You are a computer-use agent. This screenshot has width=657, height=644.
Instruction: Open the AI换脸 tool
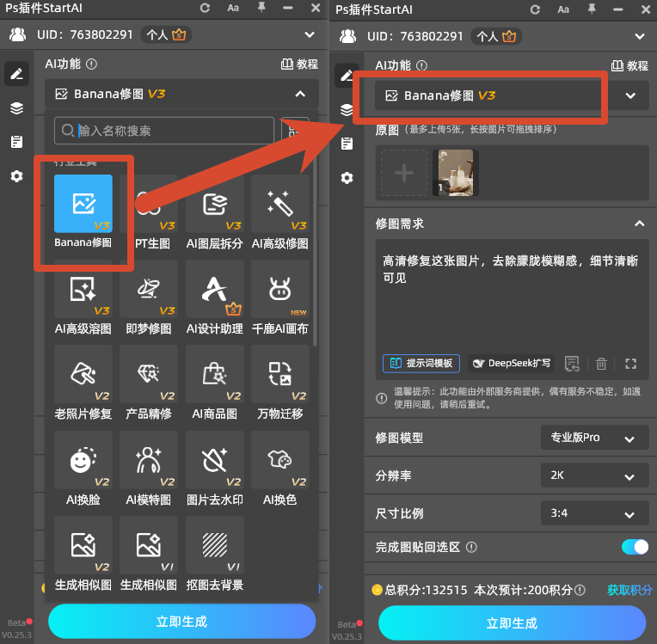point(83,460)
